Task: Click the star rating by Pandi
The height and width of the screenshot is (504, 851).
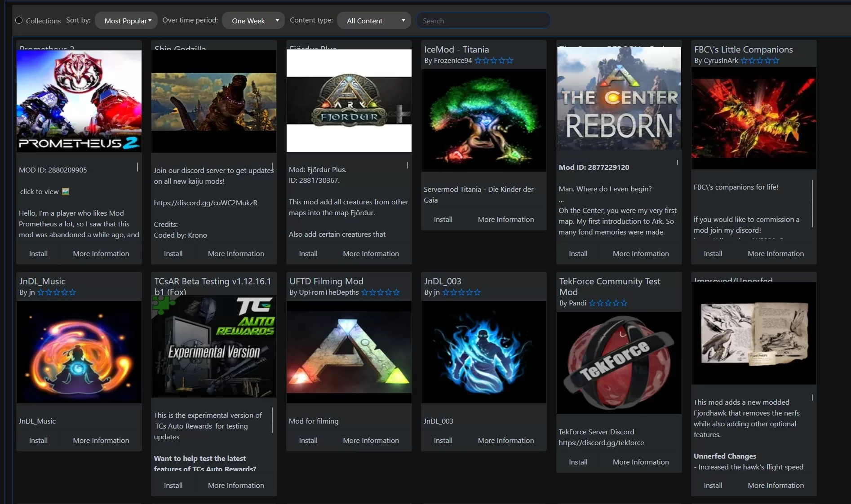Action: (608, 303)
